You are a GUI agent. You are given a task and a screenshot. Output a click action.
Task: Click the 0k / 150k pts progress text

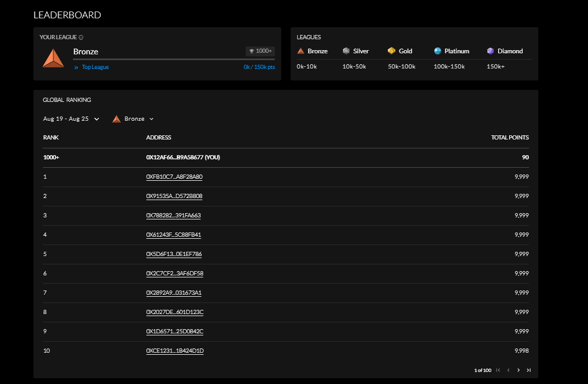pyautogui.click(x=259, y=67)
